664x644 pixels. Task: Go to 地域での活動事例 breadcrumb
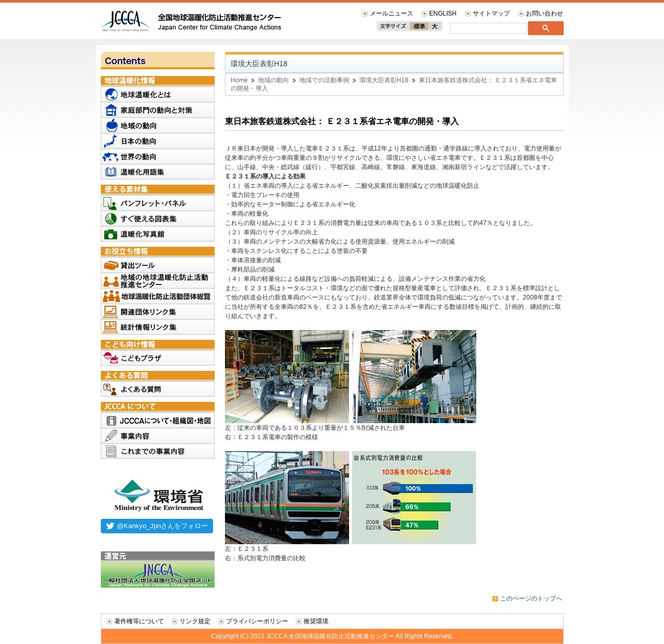pos(324,80)
